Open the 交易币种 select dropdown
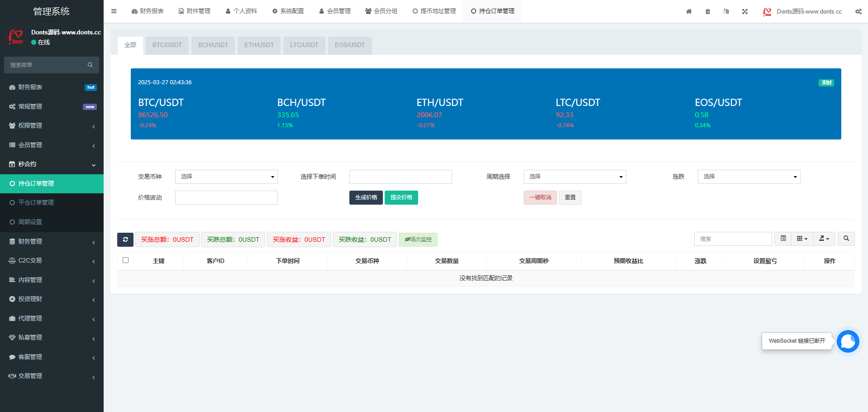The width and height of the screenshot is (868, 412). 226,177
